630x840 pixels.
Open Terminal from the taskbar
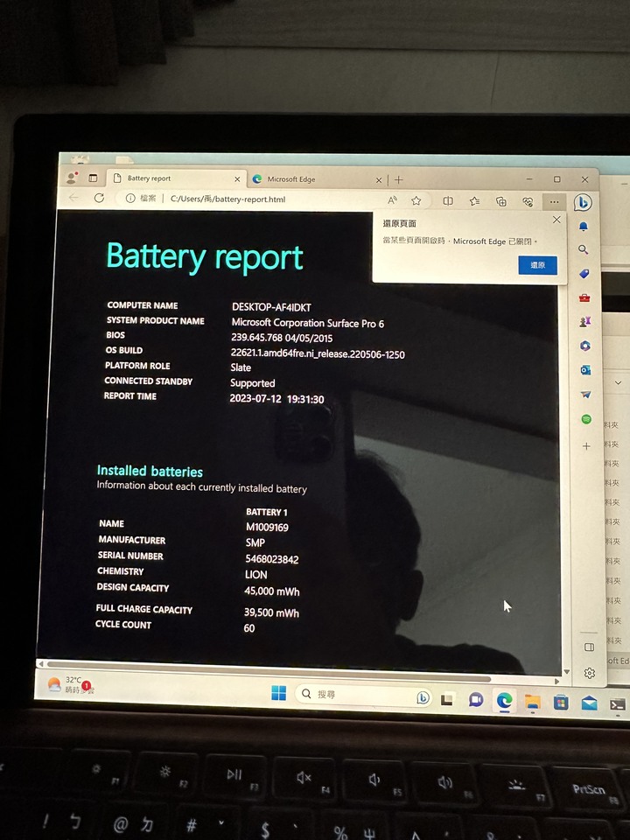(x=617, y=704)
